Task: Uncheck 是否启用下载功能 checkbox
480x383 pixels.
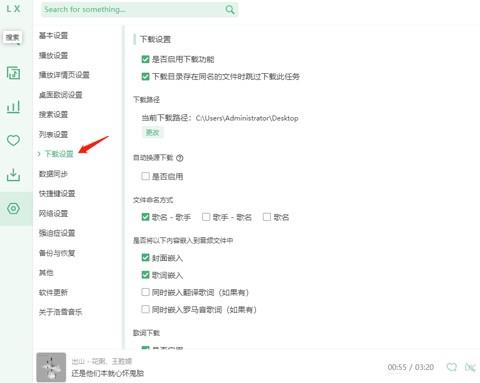Action: (145, 59)
